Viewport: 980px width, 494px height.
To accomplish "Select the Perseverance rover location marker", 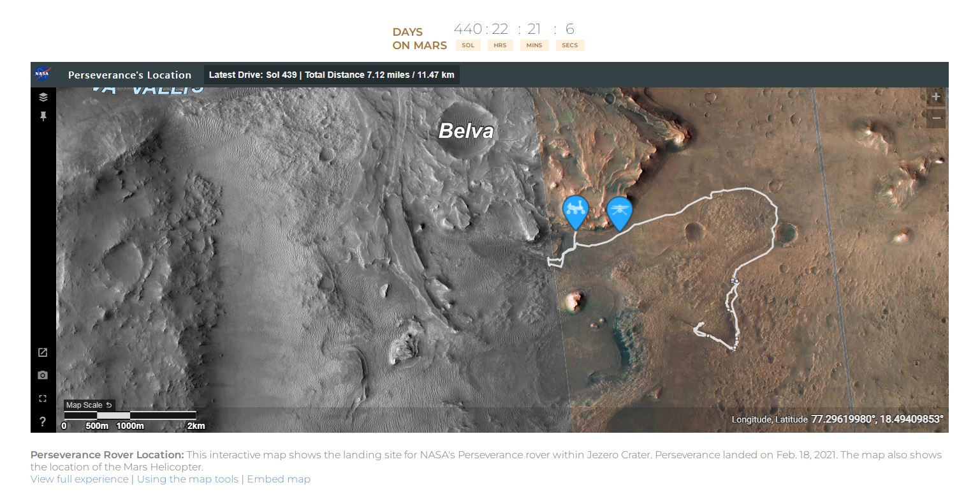I will (575, 213).
